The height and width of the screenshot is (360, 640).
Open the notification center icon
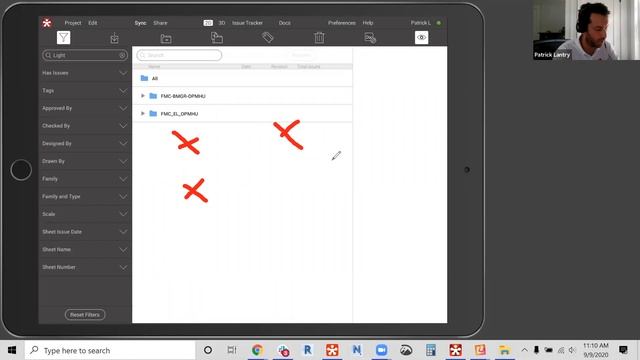tap(623, 350)
